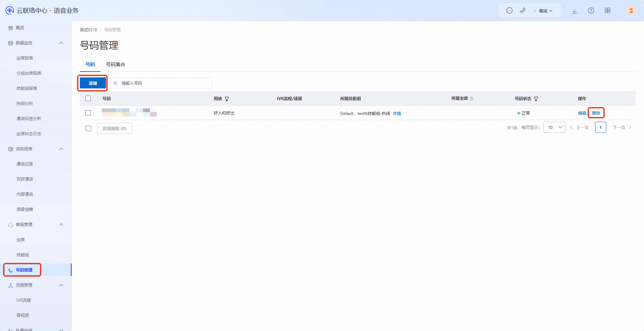Collapse the 数据监控 sidebar section
Viewport: 644px width, 331px height.
(x=61, y=43)
